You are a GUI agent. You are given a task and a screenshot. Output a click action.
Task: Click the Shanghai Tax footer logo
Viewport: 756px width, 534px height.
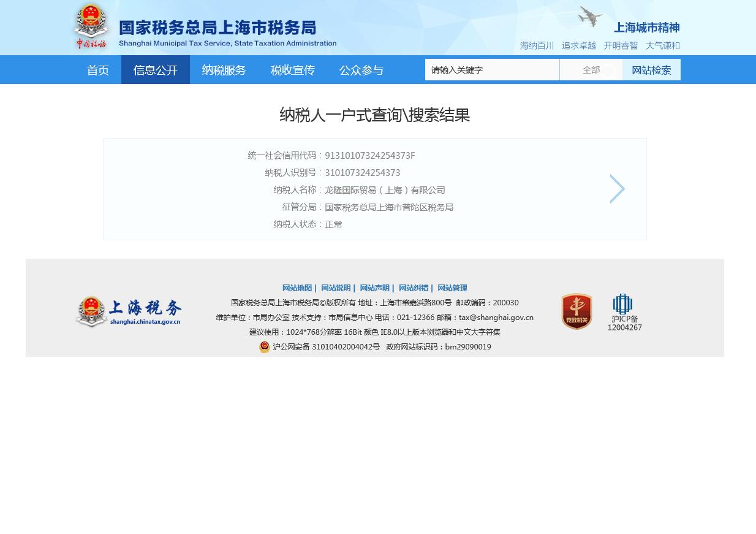(129, 311)
